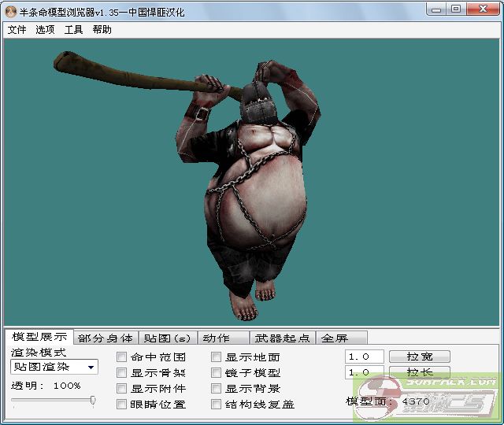Switch to the 武器起点 tab

[282, 338]
